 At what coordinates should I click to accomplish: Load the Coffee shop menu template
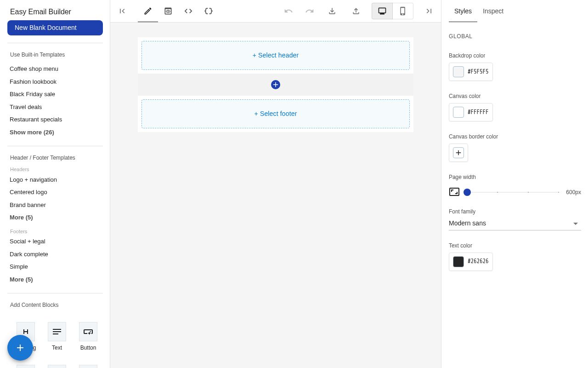(34, 69)
